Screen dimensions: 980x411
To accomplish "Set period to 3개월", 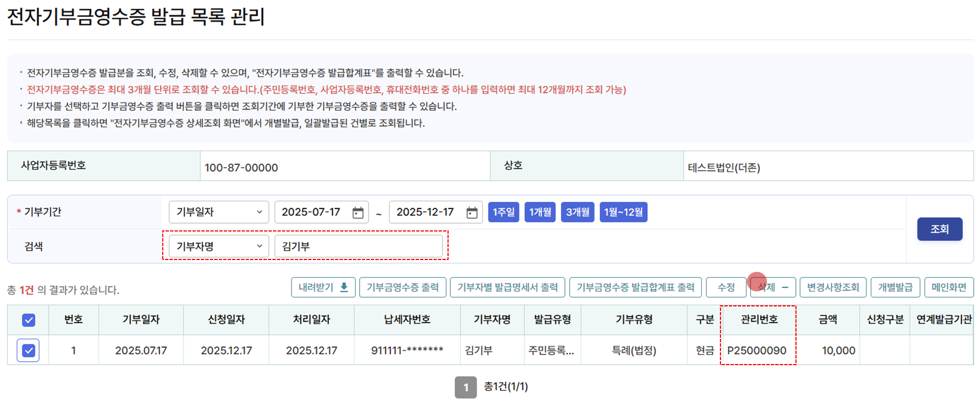I will [577, 212].
